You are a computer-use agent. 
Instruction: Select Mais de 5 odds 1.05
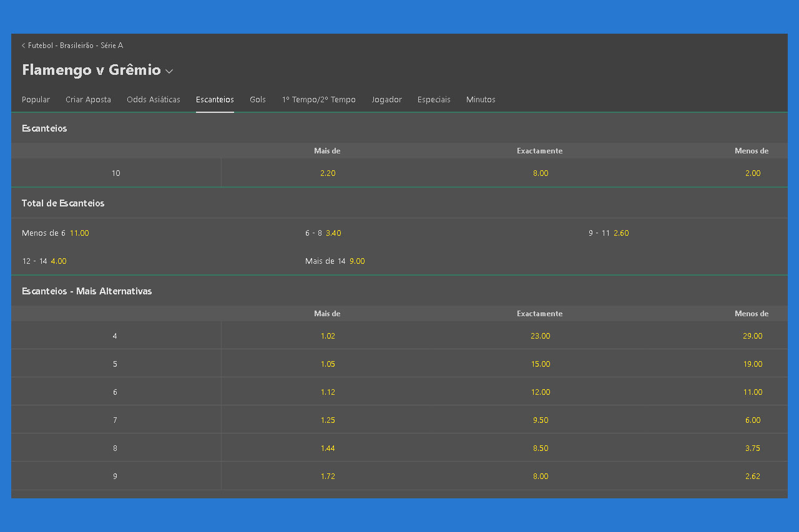click(x=328, y=364)
